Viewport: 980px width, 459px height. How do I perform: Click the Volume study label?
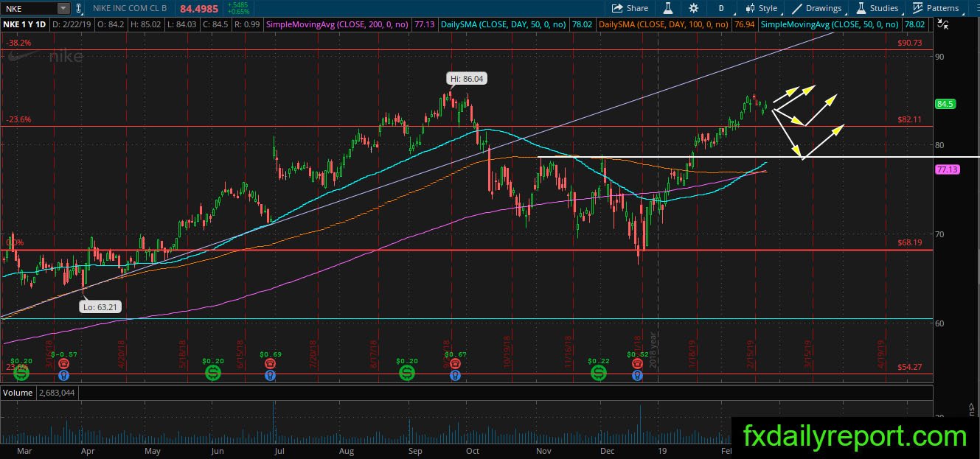click(x=18, y=393)
